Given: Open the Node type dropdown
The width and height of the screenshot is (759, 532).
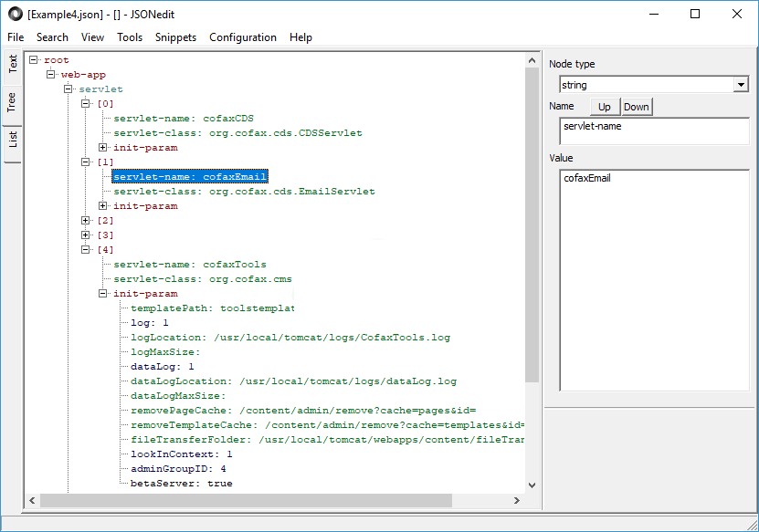Looking at the screenshot, I should coord(740,85).
